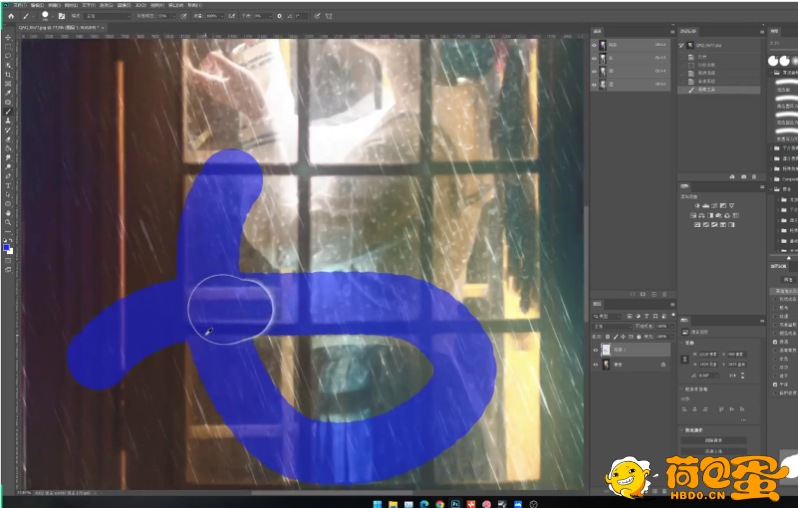Click the 选择主体 (Select Subject) quick action button

[714, 451]
